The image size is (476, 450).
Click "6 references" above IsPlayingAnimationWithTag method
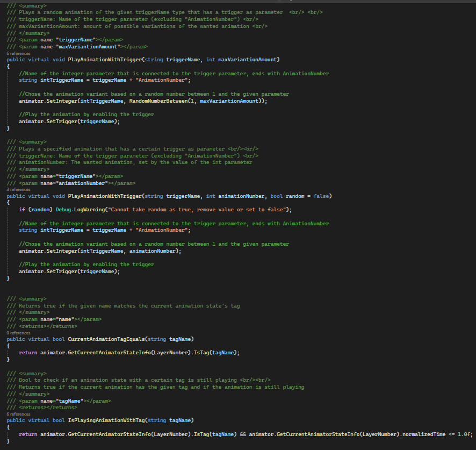(18, 414)
